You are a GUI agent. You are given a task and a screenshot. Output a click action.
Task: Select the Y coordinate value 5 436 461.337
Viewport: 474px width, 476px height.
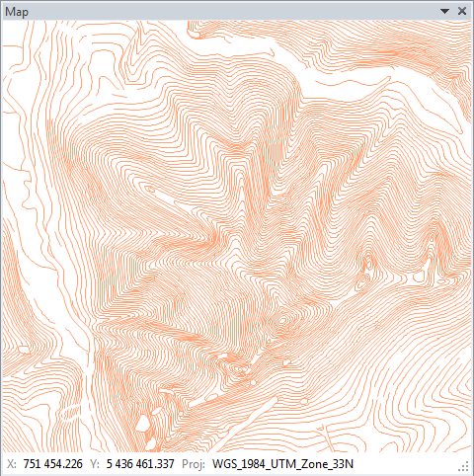[140, 464]
